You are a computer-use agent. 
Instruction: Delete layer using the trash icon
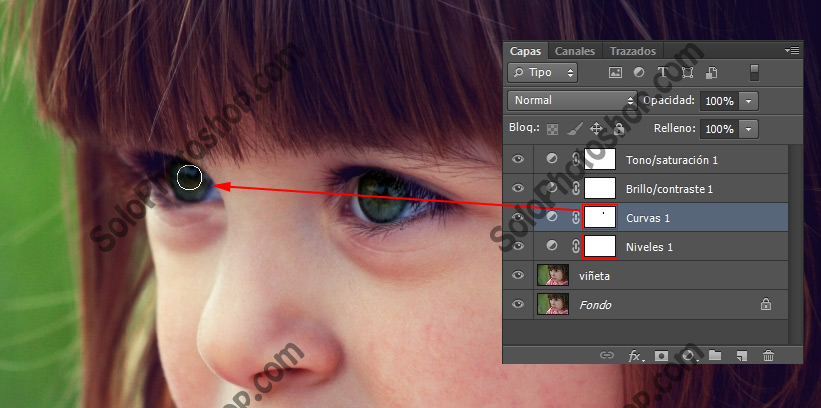[768, 355]
